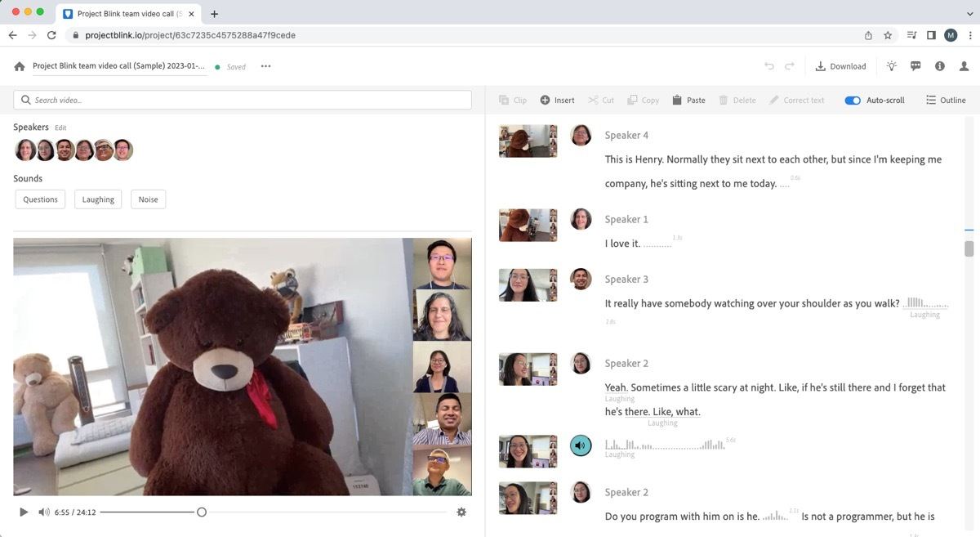This screenshot has width=980, height=537.
Task: Open the Chrome three-dot menu
Action: click(x=969, y=35)
